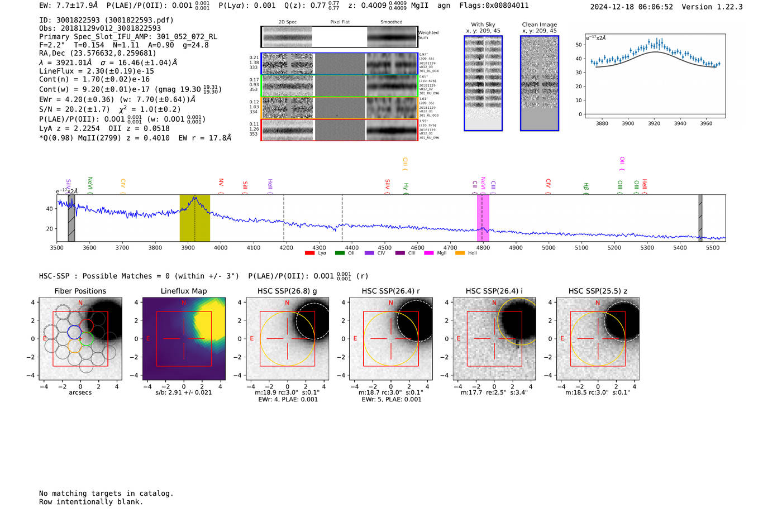Click the Hγ line label above spectrum
The image size is (782, 532).
tap(406, 188)
